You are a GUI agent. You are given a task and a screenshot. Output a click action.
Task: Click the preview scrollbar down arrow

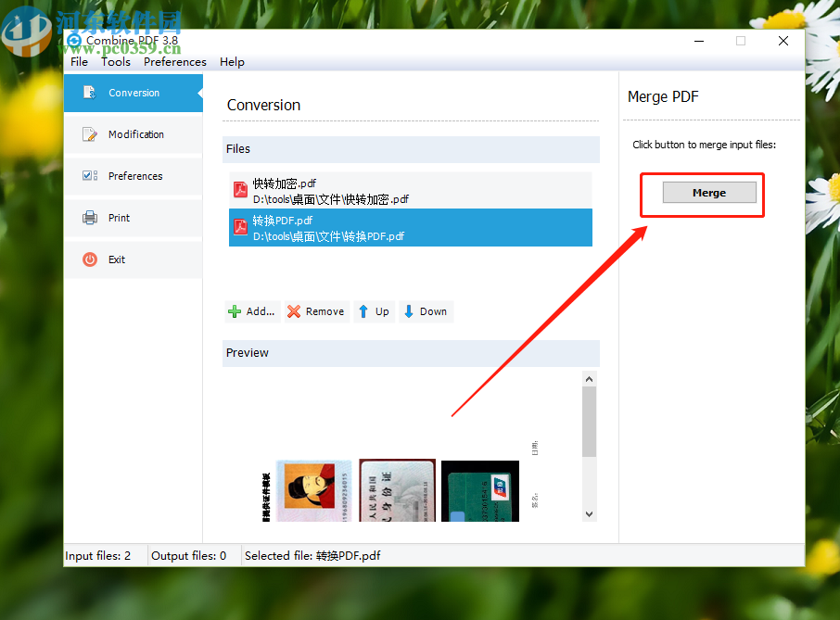[589, 512]
